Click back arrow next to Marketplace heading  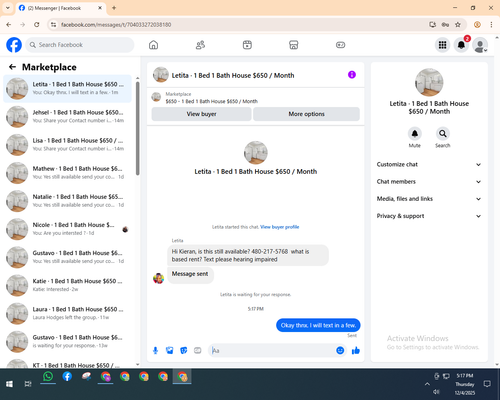click(x=12, y=67)
